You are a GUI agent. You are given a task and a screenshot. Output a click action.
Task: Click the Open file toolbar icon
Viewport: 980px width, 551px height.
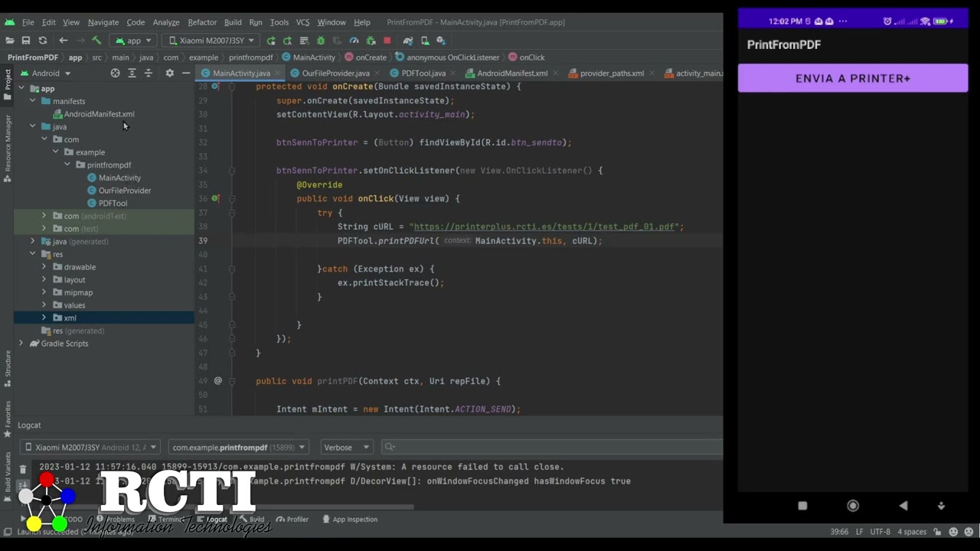tap(10, 41)
